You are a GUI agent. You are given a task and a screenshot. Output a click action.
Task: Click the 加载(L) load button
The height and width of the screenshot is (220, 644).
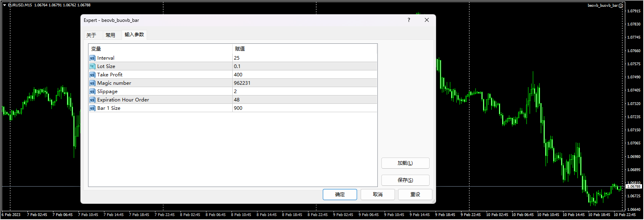pos(405,163)
